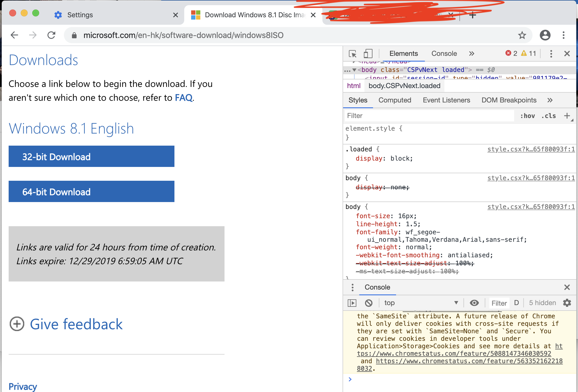Click the 64-bit Download button
The width and height of the screenshot is (578, 392).
pos(91,192)
